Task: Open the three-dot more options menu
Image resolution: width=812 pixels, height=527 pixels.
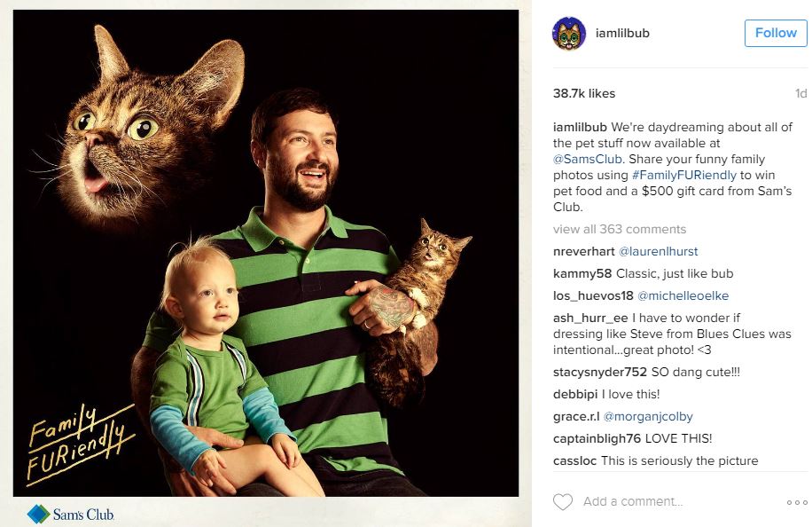Action: [796, 502]
